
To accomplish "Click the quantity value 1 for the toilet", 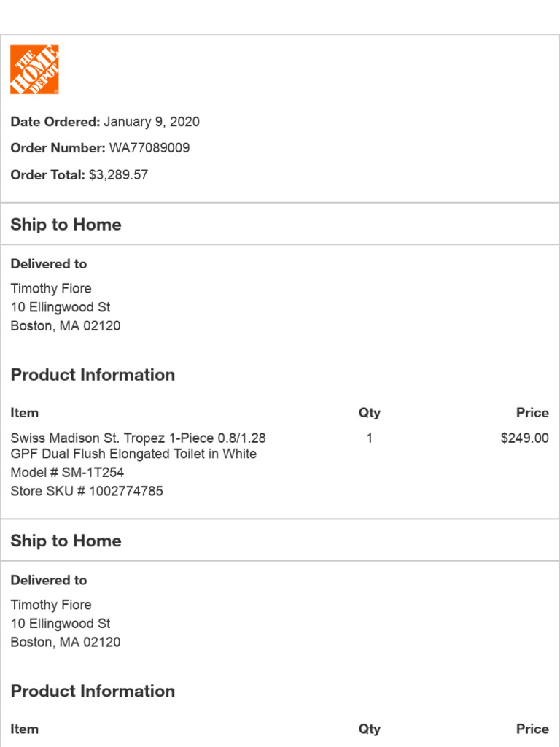I will (370, 438).
